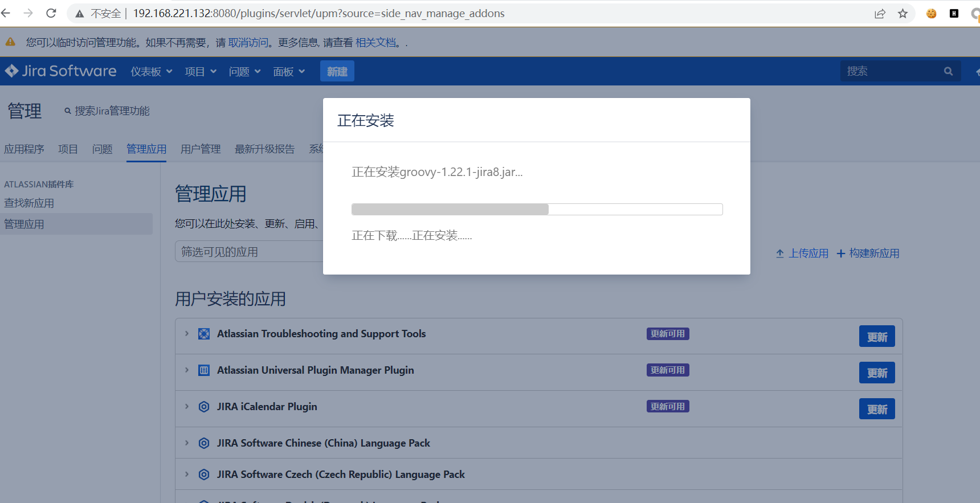Screen dimensions: 980x503
Task: Expand the Atlassian Universal Plugin Manager Plugin row
Action: tap(186, 370)
